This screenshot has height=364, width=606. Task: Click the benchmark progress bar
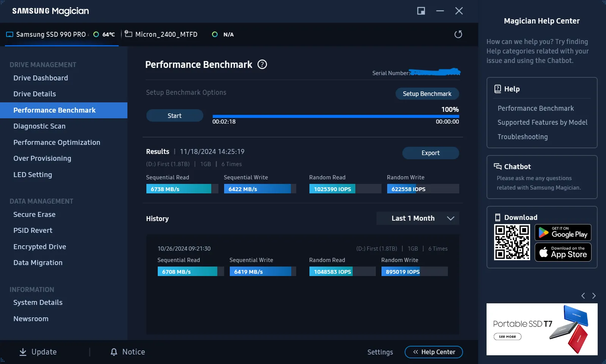336,116
